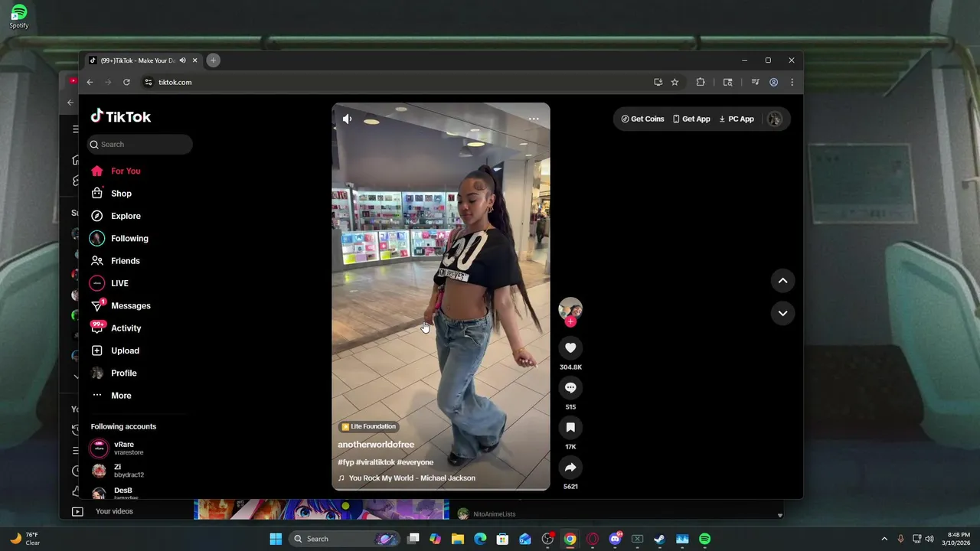Screen dimensions: 980x551
Task: Like the video with the heart icon
Action: coord(570,348)
